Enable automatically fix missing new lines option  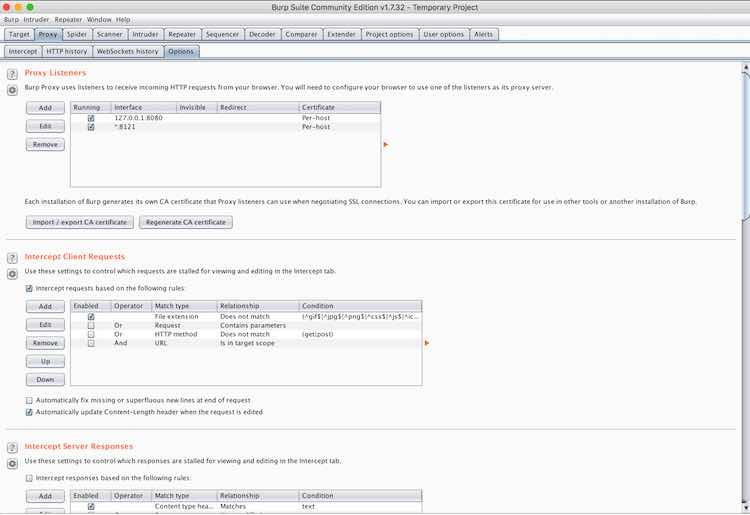click(x=29, y=400)
